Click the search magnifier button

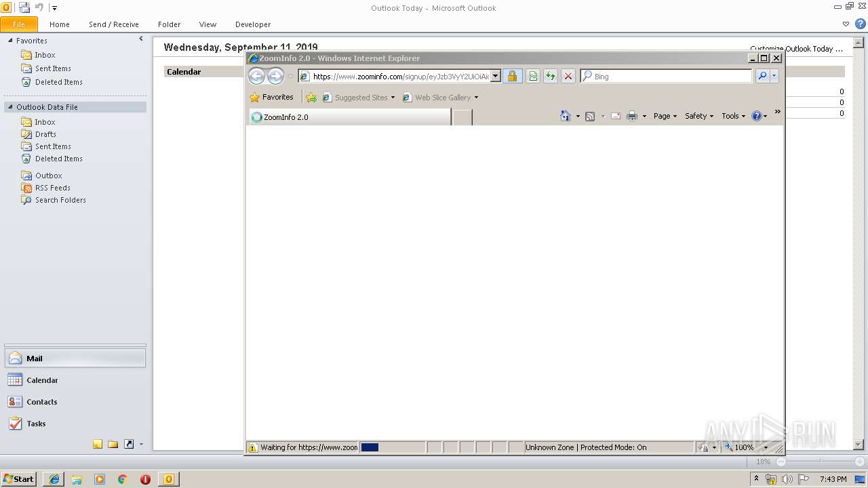click(x=762, y=77)
